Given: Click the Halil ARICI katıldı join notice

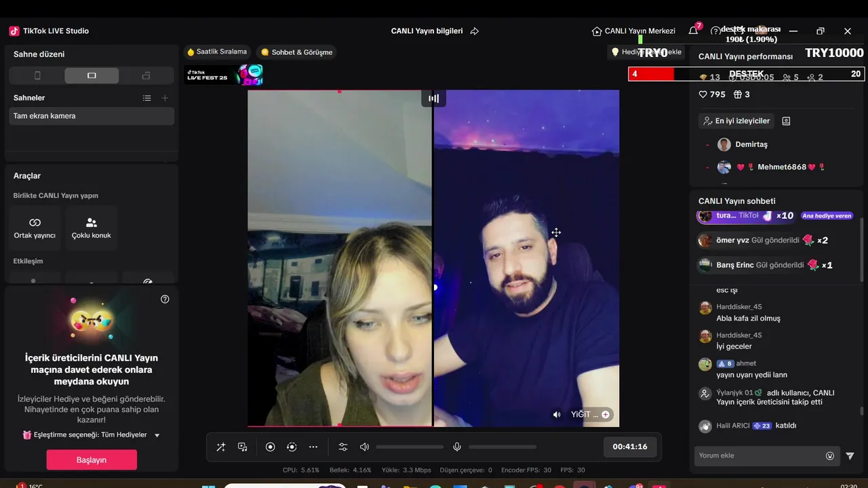Looking at the screenshot, I should [x=747, y=426].
